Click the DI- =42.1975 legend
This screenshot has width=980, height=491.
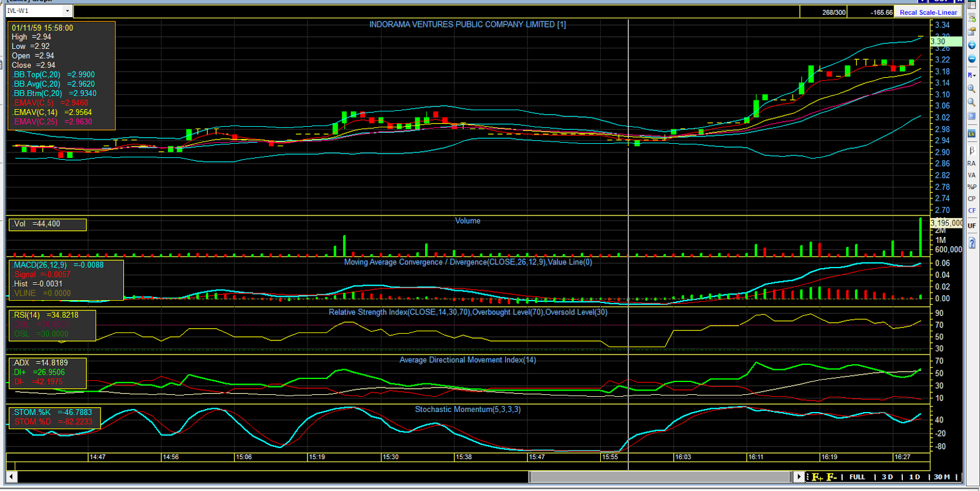[x=38, y=381]
